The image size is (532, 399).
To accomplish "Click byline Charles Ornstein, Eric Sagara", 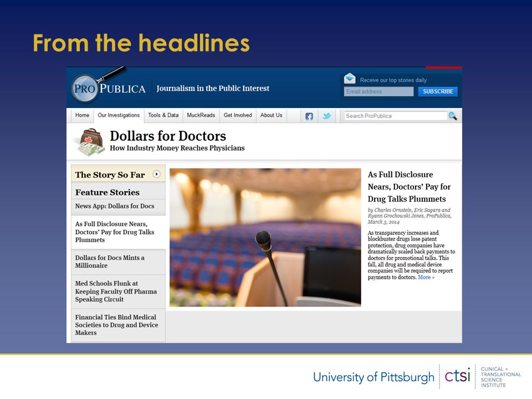I will coord(410,216).
